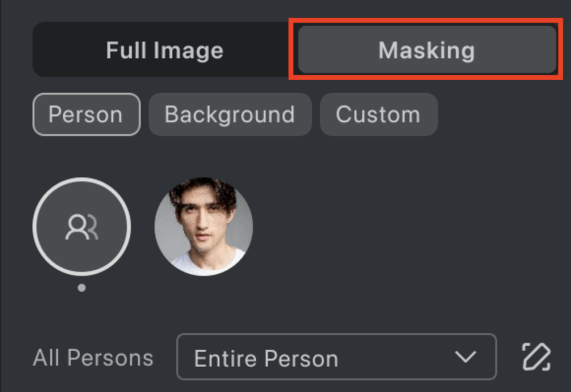Screen dimensions: 571x392
Task: Click the people icon in the empty circle
Action: (81, 227)
